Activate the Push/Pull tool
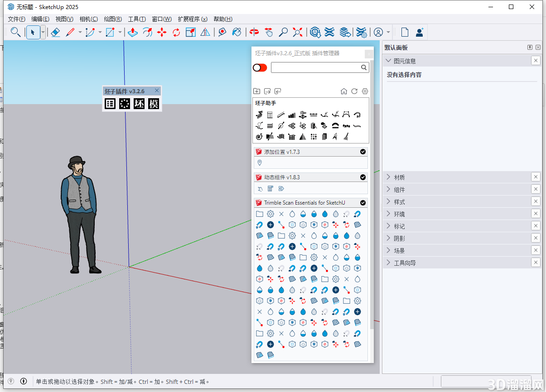The height and width of the screenshot is (392, 546). (x=132, y=32)
